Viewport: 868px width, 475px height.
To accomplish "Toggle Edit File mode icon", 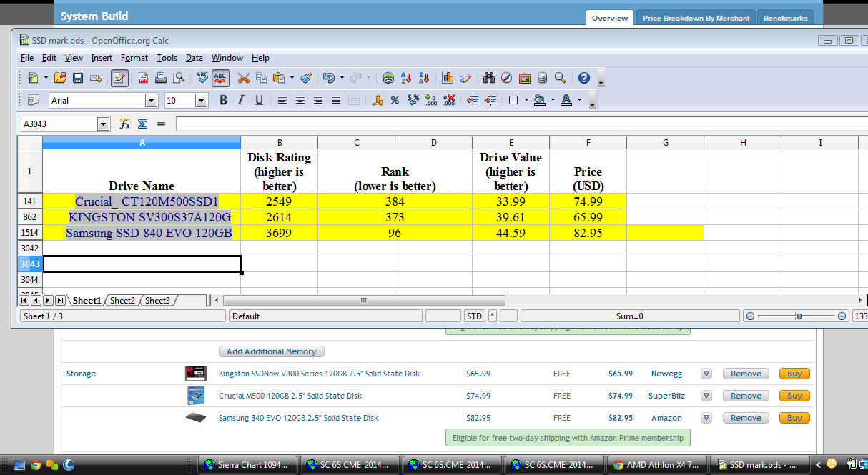I will tap(119, 78).
